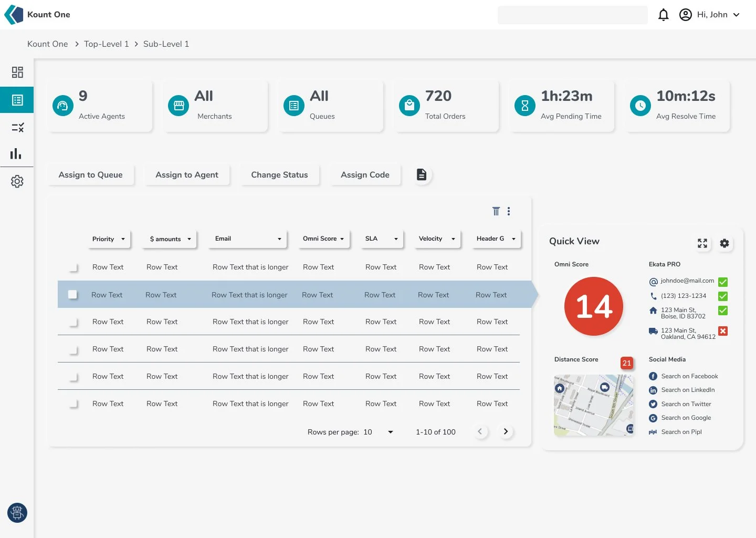The height and width of the screenshot is (538, 756).
Task: Click the top search input field
Action: (572, 15)
